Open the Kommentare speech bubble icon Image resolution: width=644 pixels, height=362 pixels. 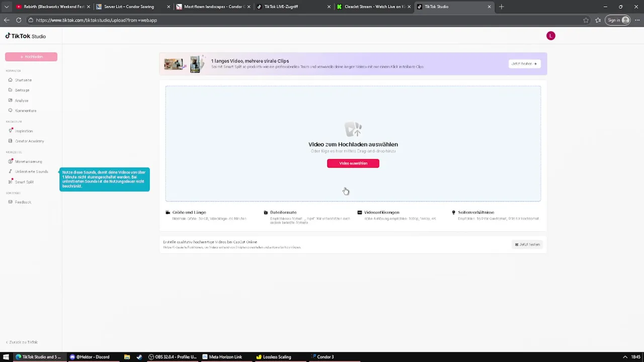[10, 111]
